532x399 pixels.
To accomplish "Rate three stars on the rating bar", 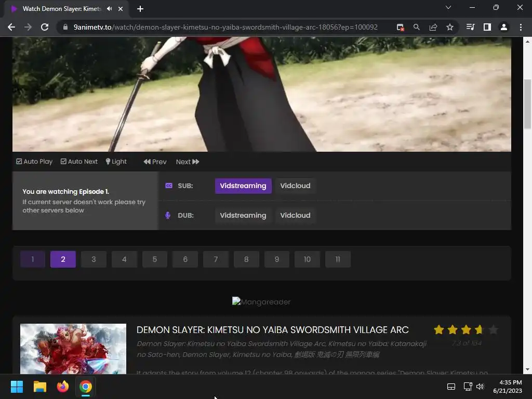I will 466,329.
